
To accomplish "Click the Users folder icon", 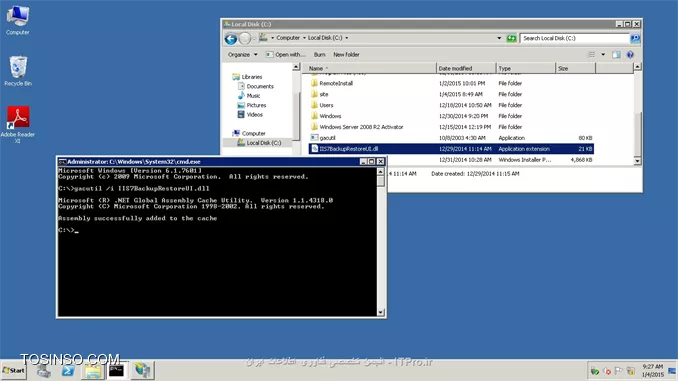I will [314, 105].
